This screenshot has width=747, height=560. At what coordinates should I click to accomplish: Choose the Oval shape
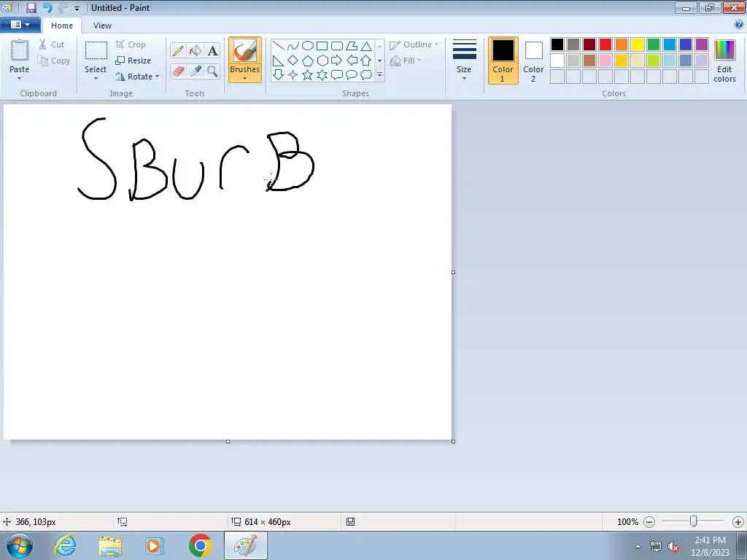click(x=308, y=46)
